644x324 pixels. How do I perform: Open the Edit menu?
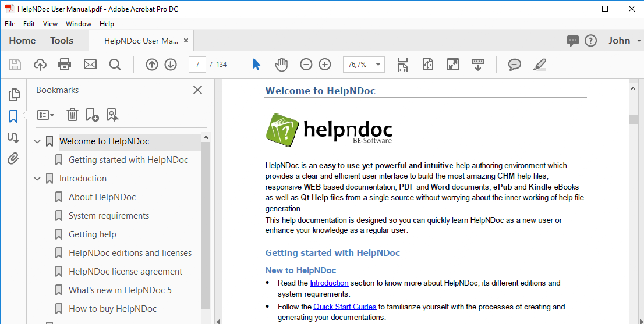click(x=29, y=24)
